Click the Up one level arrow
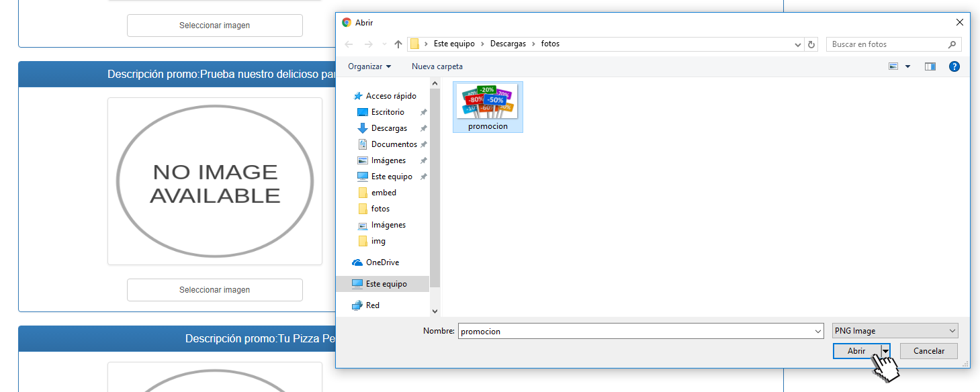980x392 pixels. point(398,44)
